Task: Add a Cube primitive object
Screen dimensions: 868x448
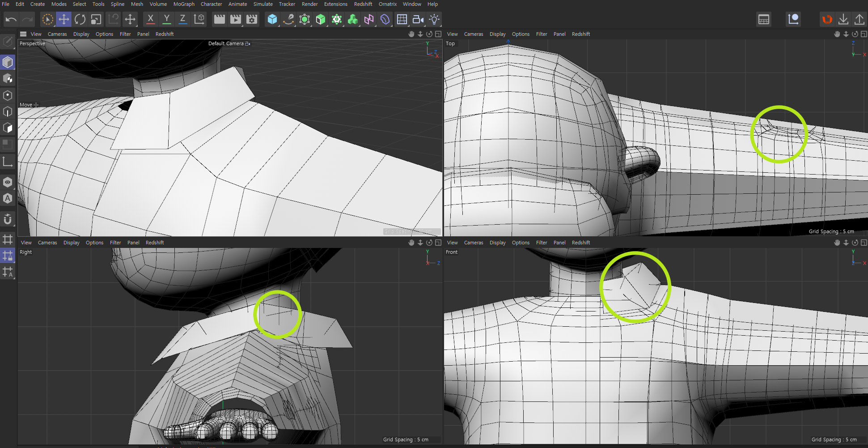Action: click(x=272, y=19)
